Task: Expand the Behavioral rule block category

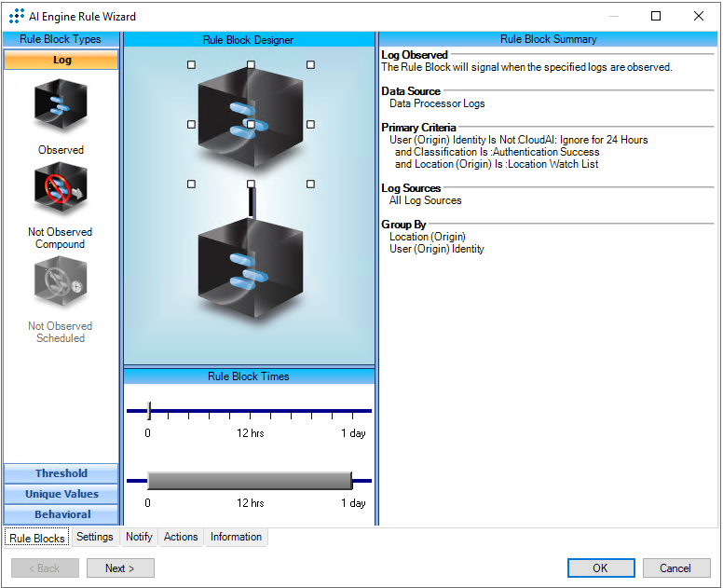Action: [x=61, y=514]
